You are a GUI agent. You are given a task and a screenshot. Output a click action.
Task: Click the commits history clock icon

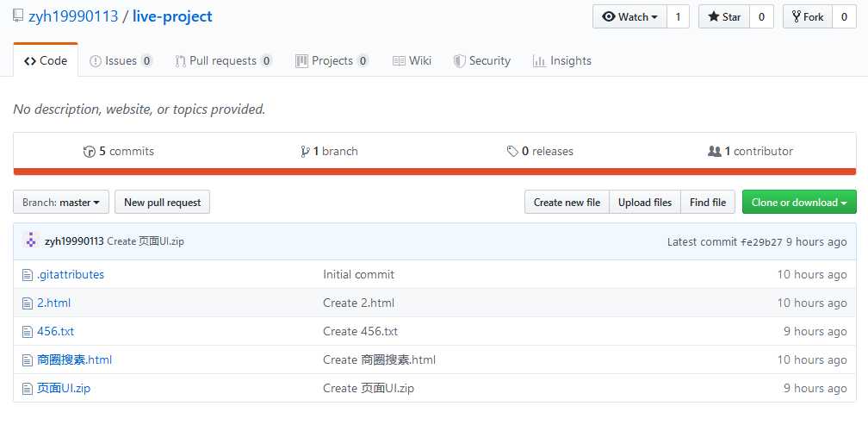90,151
